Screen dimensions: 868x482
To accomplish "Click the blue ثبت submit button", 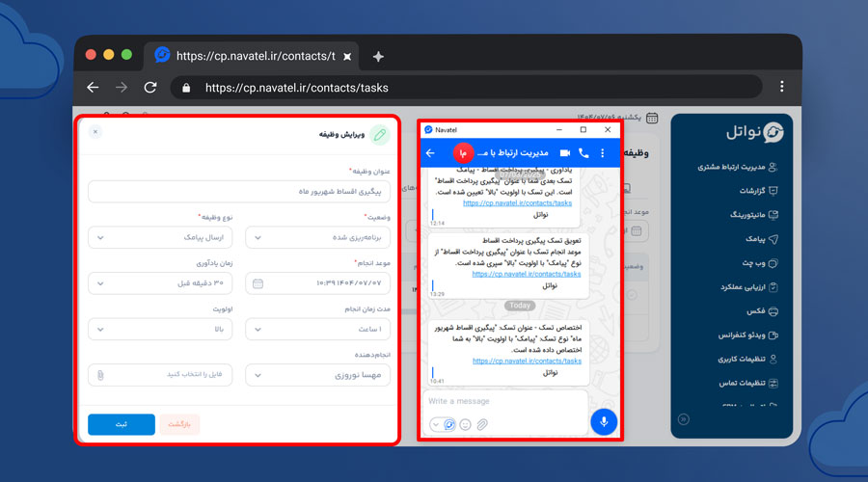I will click(122, 424).
